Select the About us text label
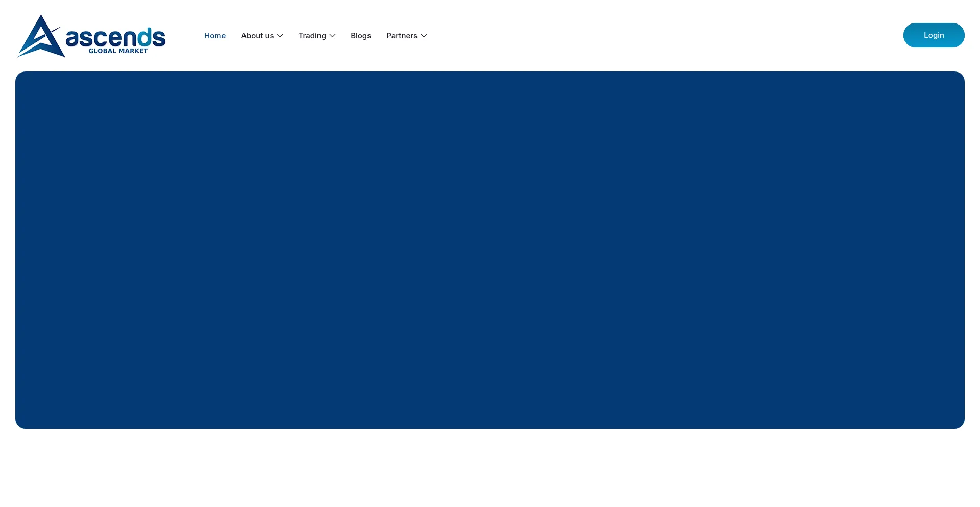This screenshot has width=980, height=507. pos(257,36)
